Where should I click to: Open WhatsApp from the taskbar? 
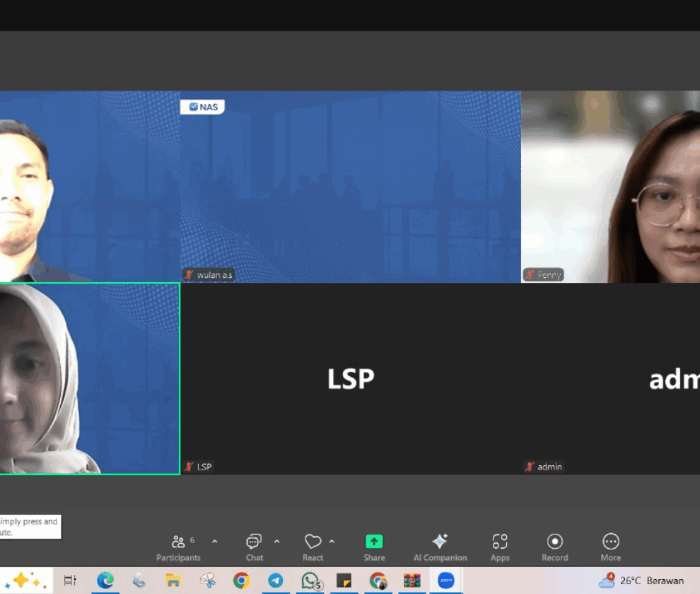310,581
